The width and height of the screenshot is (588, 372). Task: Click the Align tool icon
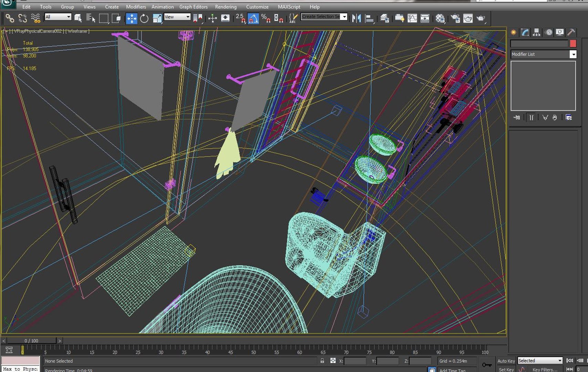pos(369,18)
